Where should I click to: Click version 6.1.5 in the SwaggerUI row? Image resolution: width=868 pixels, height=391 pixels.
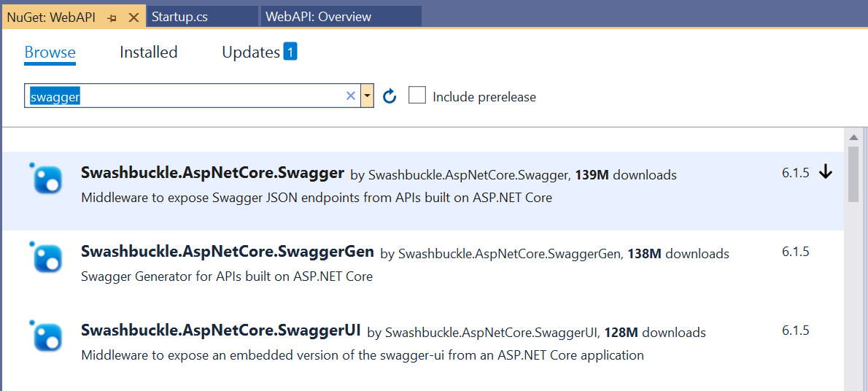point(796,330)
